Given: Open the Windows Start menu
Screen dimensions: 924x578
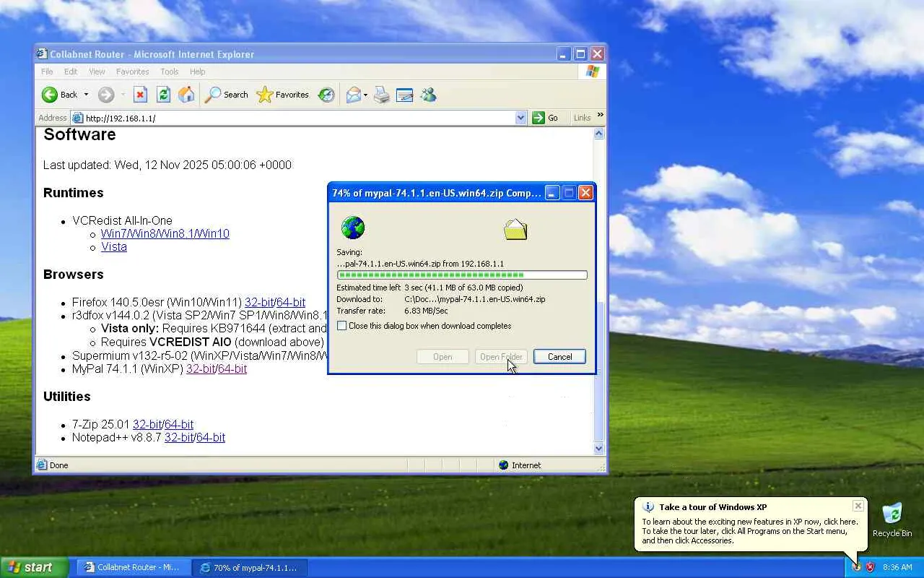Looking at the screenshot, I should click(x=34, y=567).
